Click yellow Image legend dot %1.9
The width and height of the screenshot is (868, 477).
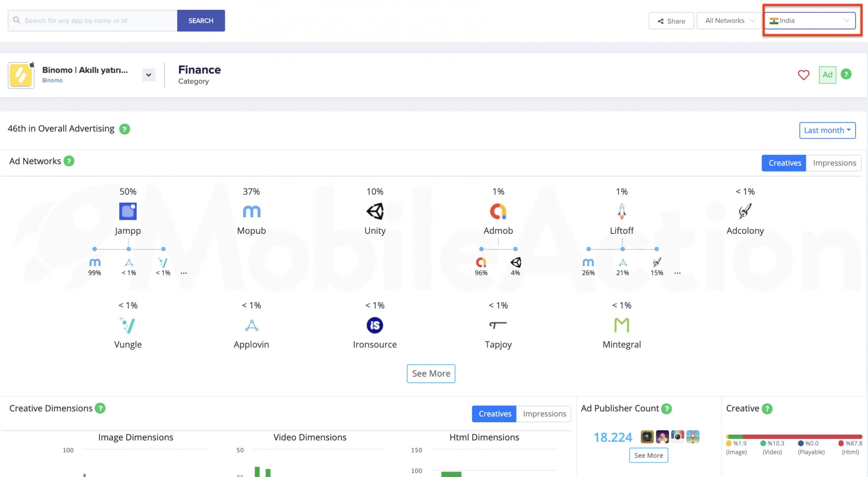click(729, 443)
